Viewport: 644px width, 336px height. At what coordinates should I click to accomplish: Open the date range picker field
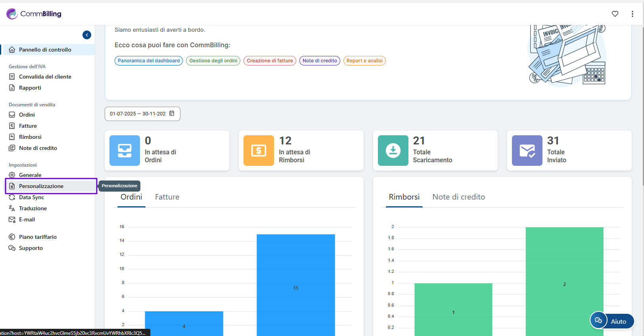[x=138, y=114]
